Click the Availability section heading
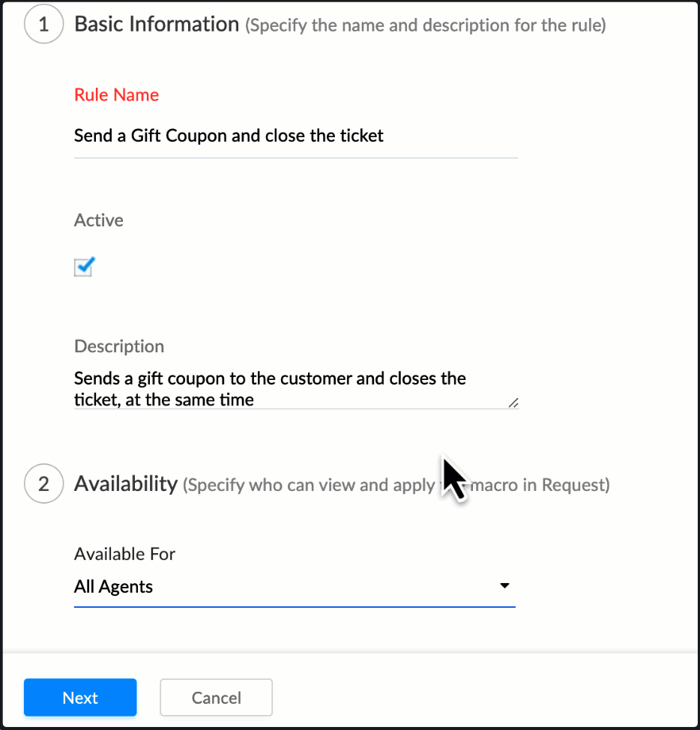 point(126,483)
